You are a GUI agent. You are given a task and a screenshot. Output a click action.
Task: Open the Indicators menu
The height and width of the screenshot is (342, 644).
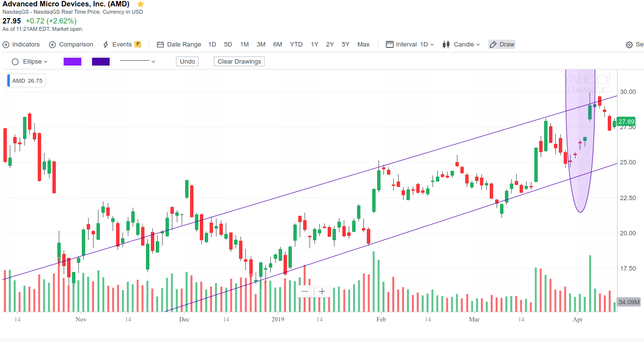coord(21,45)
